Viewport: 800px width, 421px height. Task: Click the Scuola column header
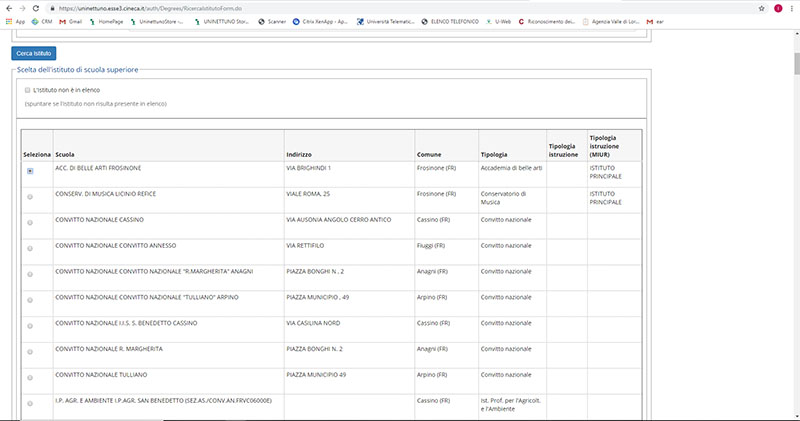(64, 155)
